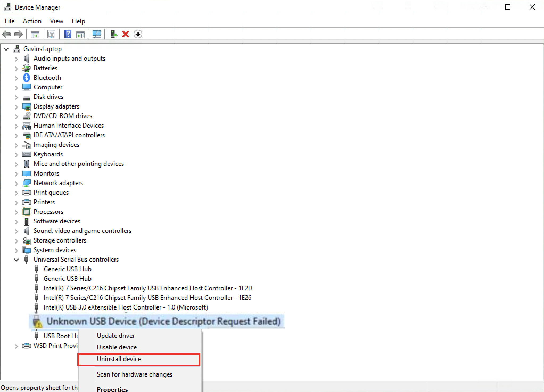Click Scan for hardware changes monitor icon
The image size is (544, 392).
[97, 34]
